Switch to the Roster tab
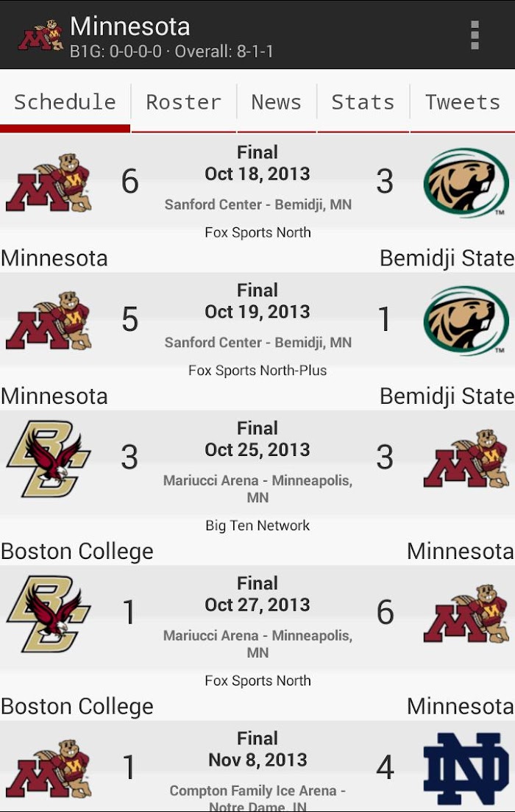 coord(183,102)
